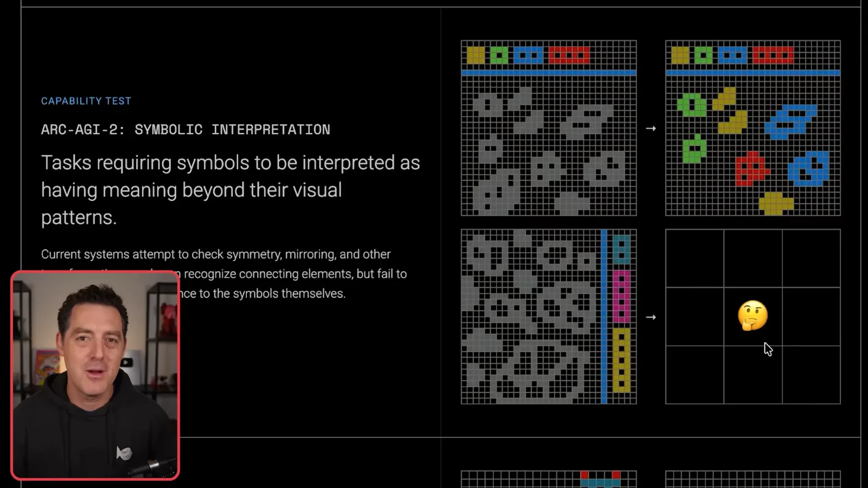Screen dimensions: 868x488
Task: Click the yellow solid key in the gray-shapes grid
Action: click(x=476, y=55)
